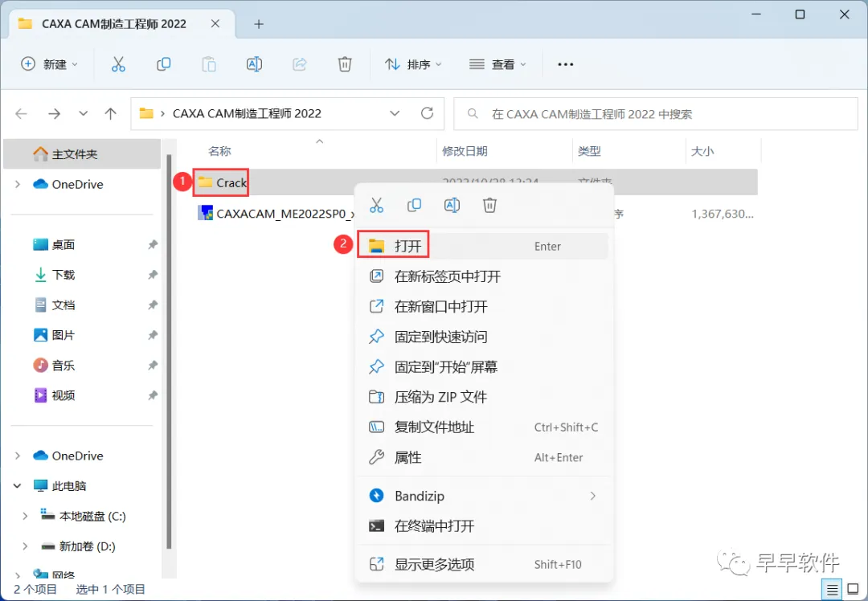
Task: Choose 压缩为 ZIP 文件
Action: 483,397
